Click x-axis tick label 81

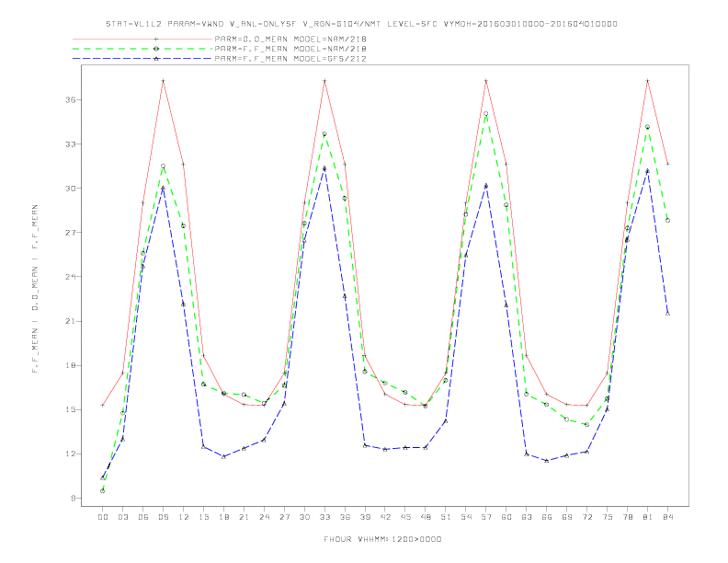(648, 517)
